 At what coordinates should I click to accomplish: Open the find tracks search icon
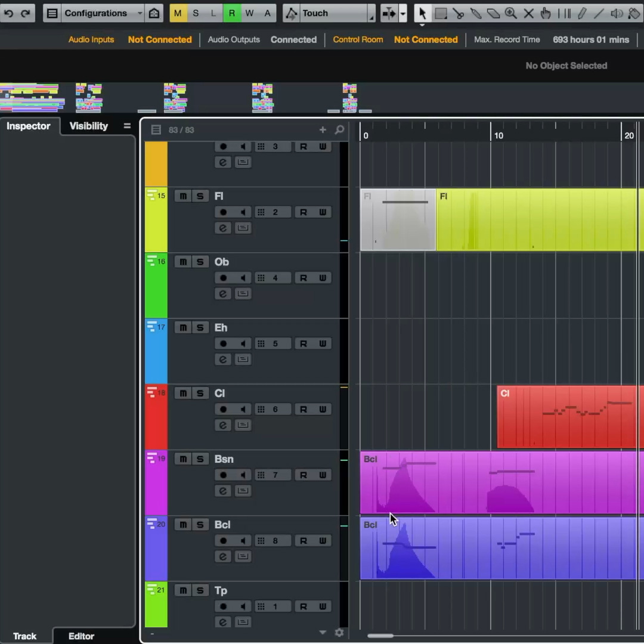339,130
